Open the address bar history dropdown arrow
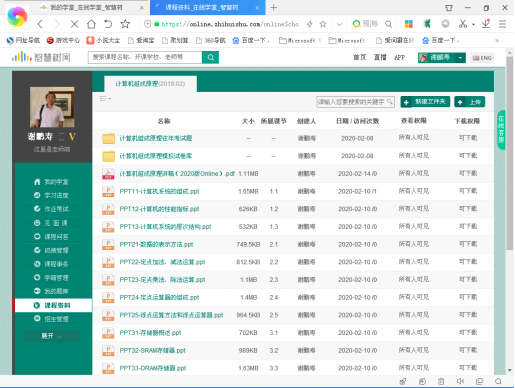 339,24
